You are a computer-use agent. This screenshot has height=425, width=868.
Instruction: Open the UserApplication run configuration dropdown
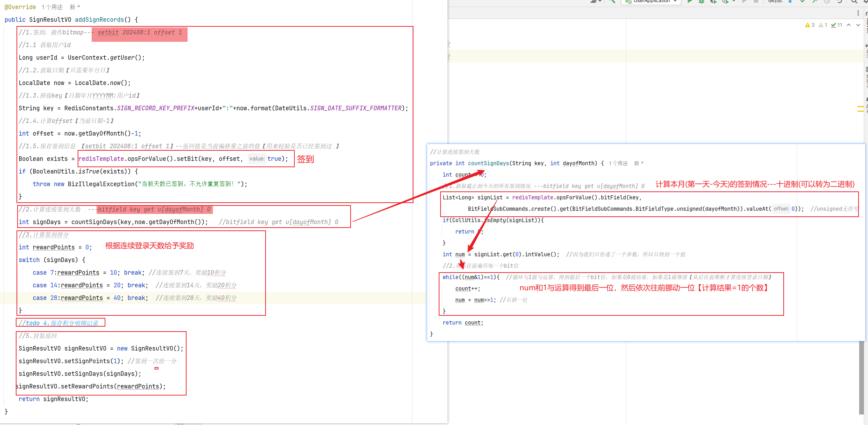point(652,1)
